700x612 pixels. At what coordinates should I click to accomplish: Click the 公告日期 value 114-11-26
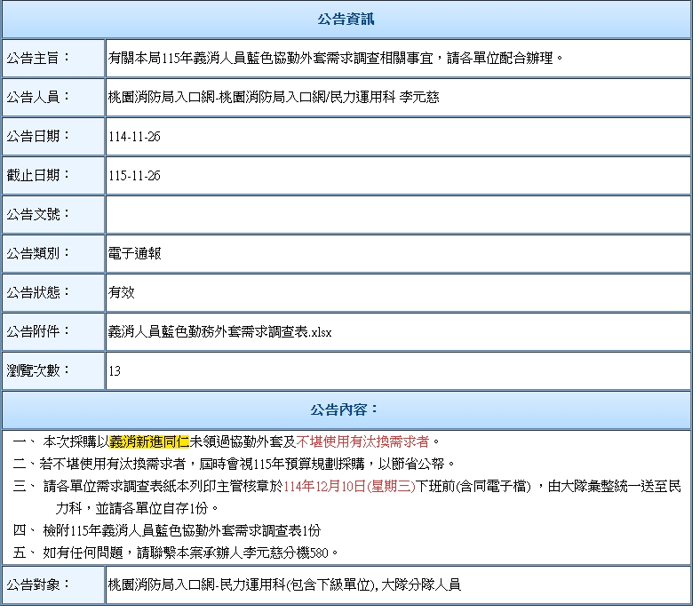point(134,137)
